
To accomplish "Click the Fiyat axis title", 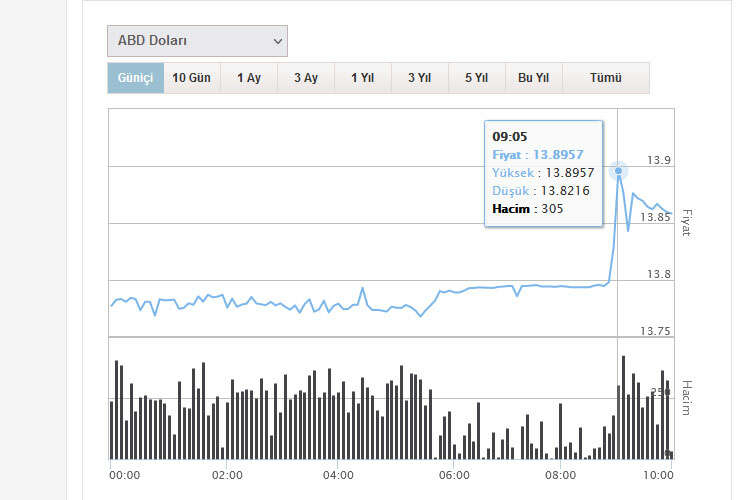I will [x=686, y=222].
